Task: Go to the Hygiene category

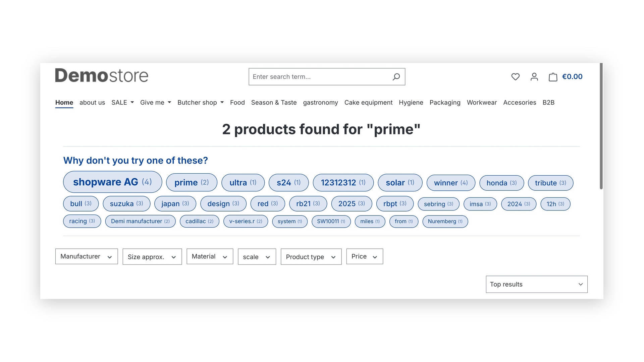Action: (x=411, y=103)
